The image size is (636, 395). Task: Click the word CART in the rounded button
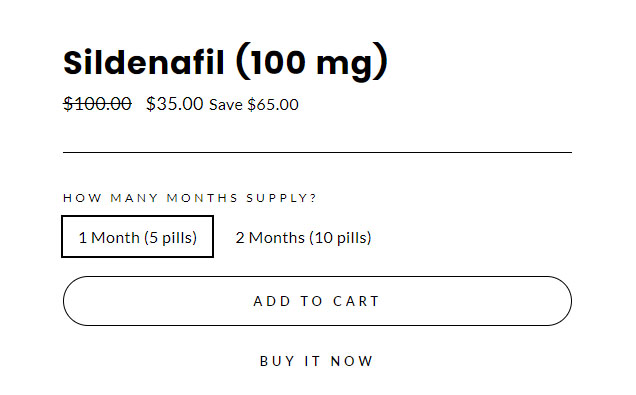(356, 301)
